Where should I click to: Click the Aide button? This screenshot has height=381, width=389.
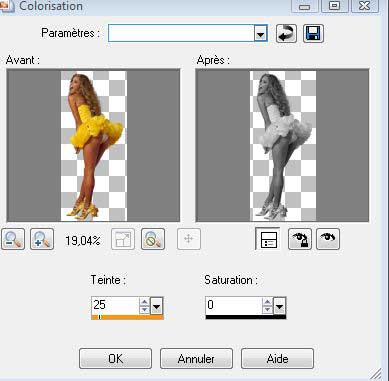click(x=277, y=359)
